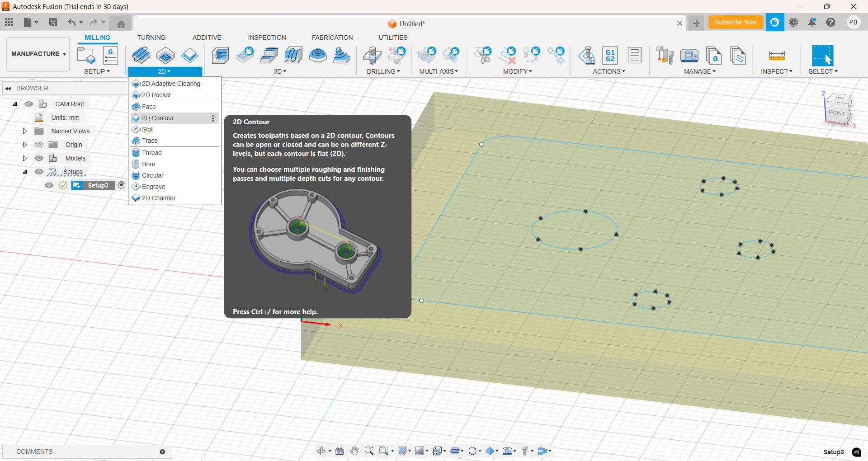The width and height of the screenshot is (868, 461).
Task: Click the Drill operation icon
Action: (x=372, y=56)
